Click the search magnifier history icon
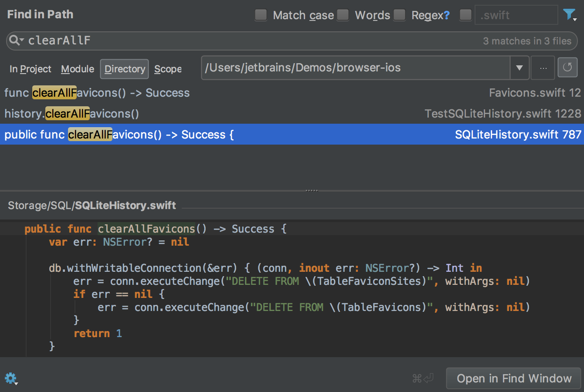Viewport: 584px width, 392px height. pyautogui.click(x=16, y=41)
